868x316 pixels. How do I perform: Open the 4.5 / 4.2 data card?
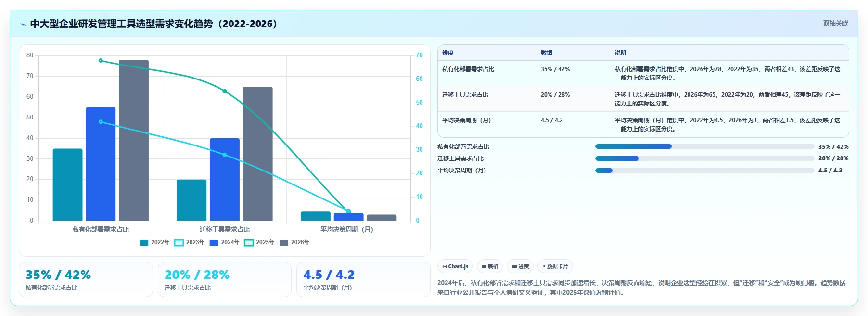tap(363, 279)
